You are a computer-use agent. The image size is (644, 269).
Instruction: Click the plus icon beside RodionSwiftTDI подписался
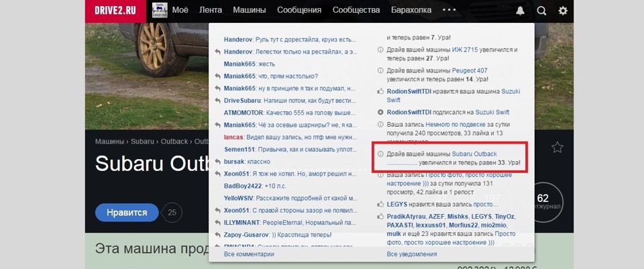380,112
